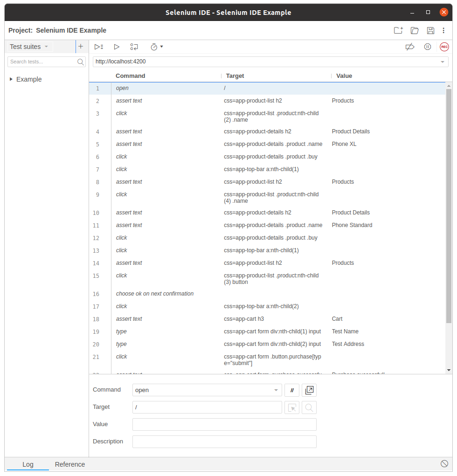The image size is (457, 476).
Task: Click the Search tests input field
Action: (x=42, y=62)
